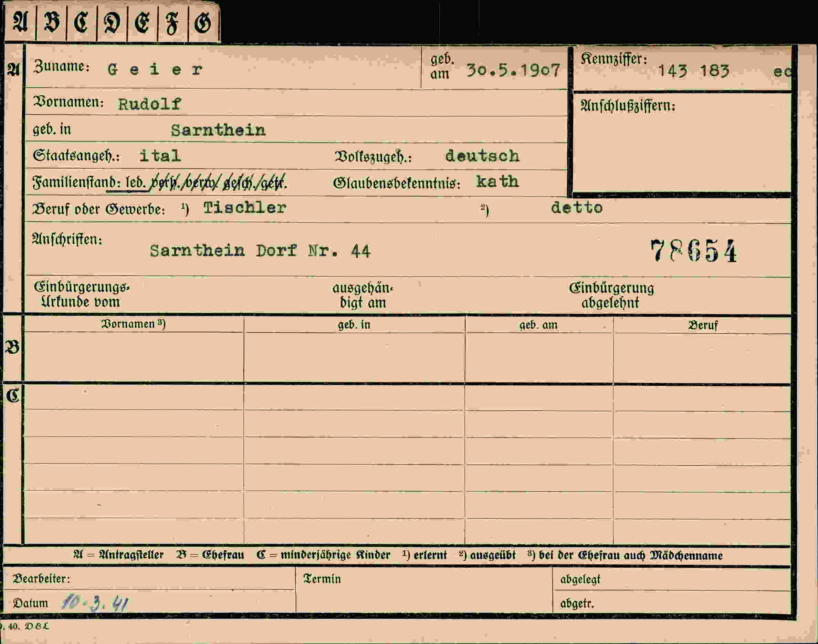Click underlined marital status 'led.'
818x644 pixels.
[x=135, y=183]
